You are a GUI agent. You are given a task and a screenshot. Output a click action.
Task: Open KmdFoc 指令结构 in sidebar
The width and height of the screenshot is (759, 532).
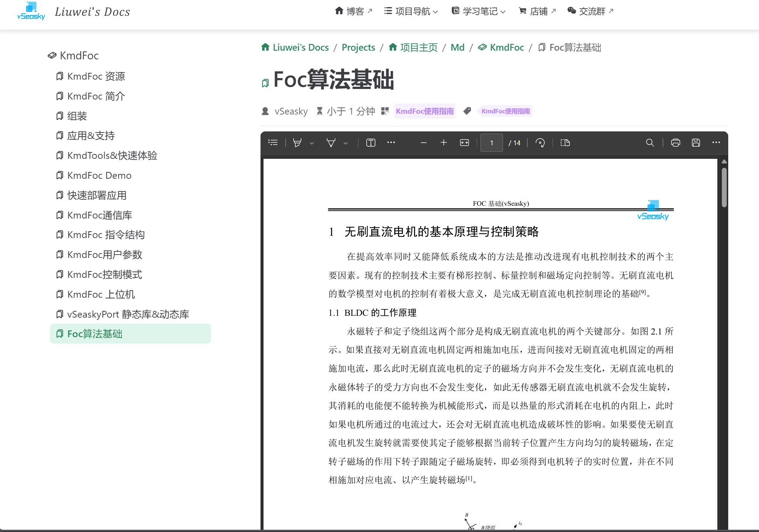pyautogui.click(x=130, y=235)
